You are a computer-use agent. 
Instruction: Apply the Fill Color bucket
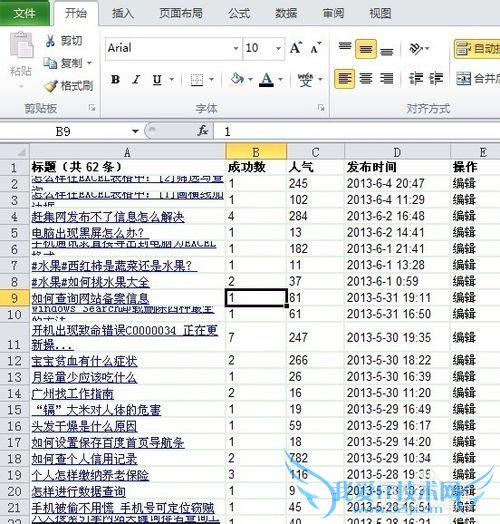click(237, 80)
